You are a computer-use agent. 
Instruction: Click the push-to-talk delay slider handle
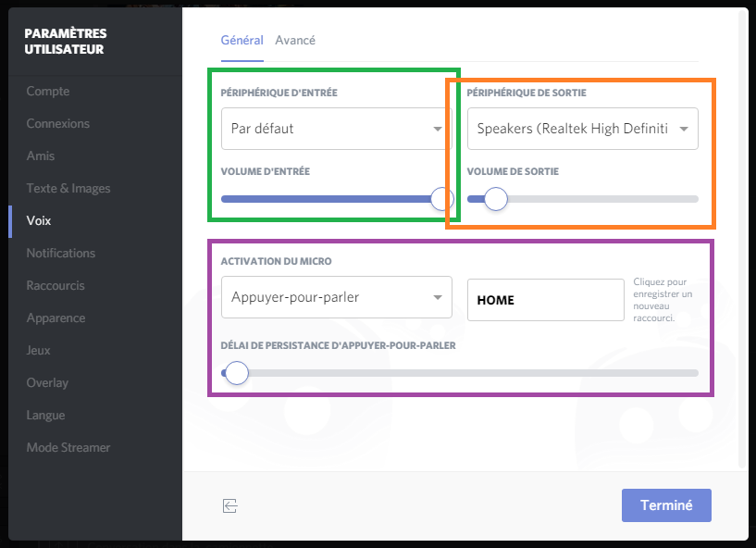click(237, 373)
